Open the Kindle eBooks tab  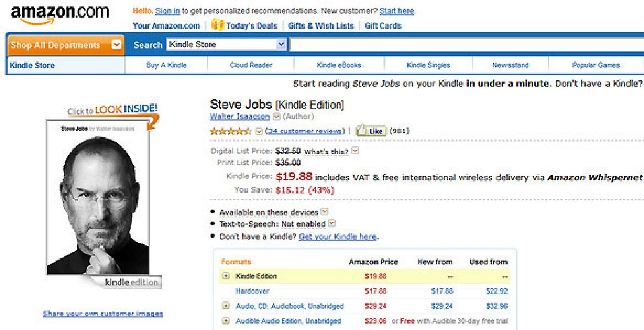[x=339, y=65]
